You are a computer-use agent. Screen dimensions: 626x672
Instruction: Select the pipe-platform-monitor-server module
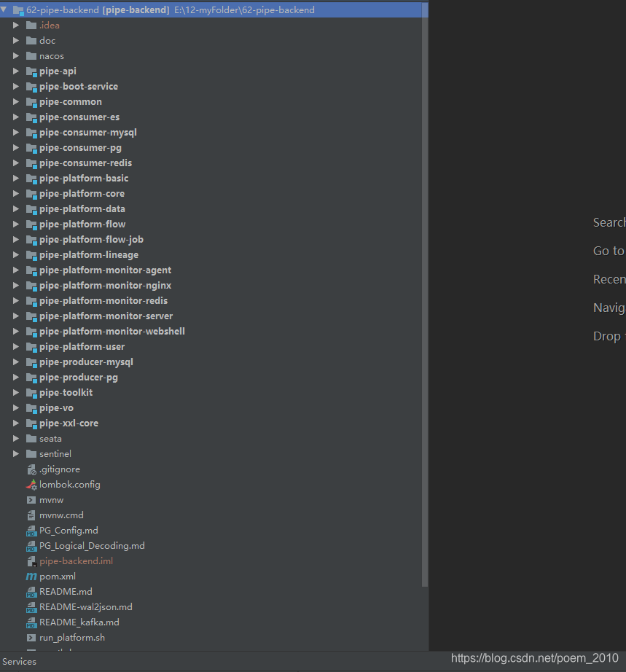click(106, 316)
